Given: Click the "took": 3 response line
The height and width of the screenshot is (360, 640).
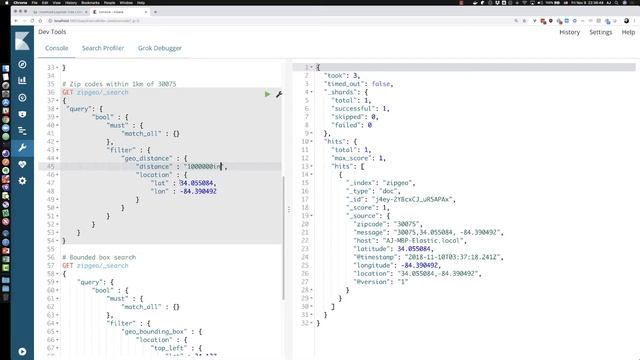Looking at the screenshot, I should click(x=342, y=76).
